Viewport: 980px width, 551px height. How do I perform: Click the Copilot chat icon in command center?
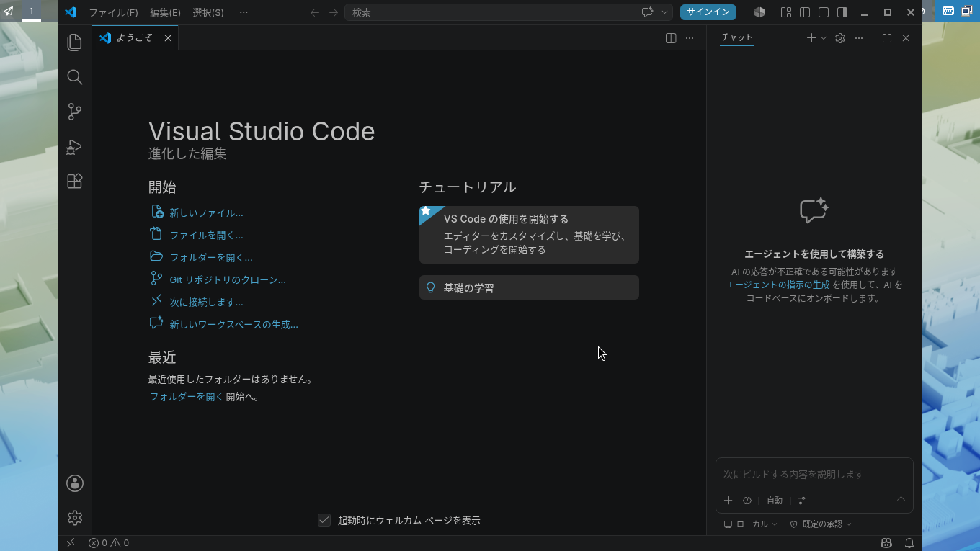(x=647, y=12)
